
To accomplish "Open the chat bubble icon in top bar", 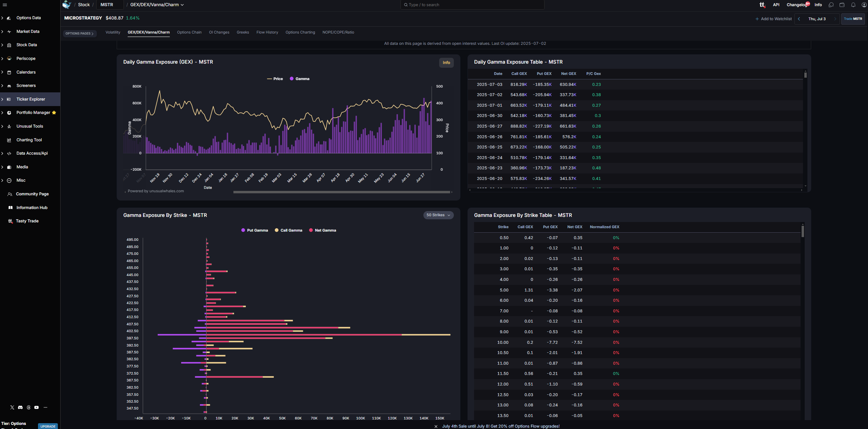I will (x=831, y=5).
